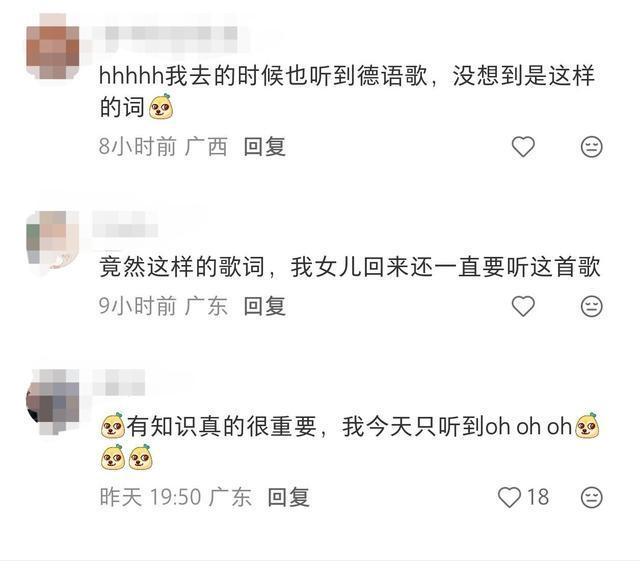Tap the dislike face icon on Guangxi comment

591,147
